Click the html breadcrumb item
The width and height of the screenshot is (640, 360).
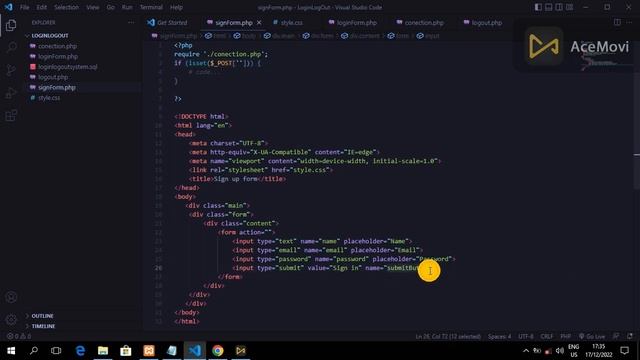click(x=216, y=36)
